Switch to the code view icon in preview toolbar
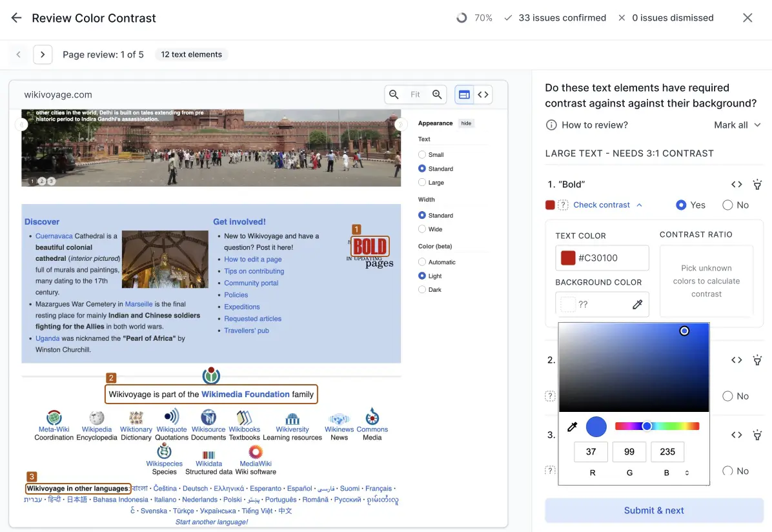This screenshot has width=772, height=532. point(483,95)
